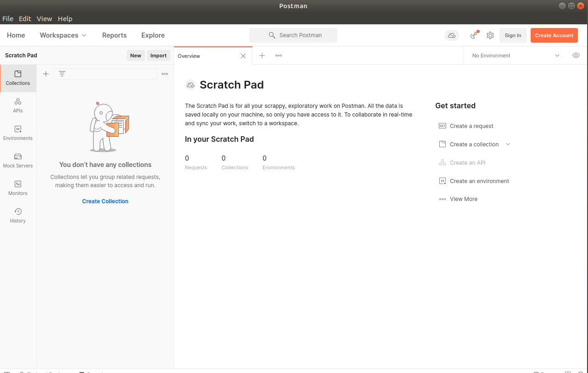588x373 pixels.
Task: Expand the Workspaces dropdown
Action: [63, 35]
